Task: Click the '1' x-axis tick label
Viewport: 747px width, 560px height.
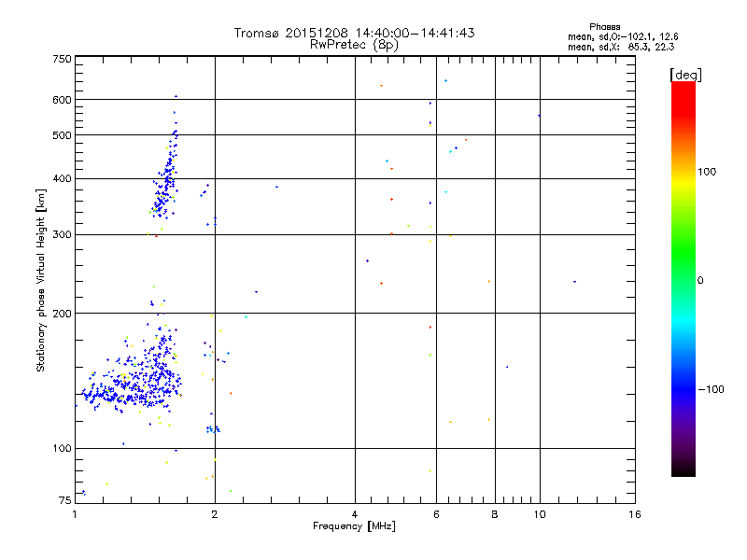Action: [75, 514]
